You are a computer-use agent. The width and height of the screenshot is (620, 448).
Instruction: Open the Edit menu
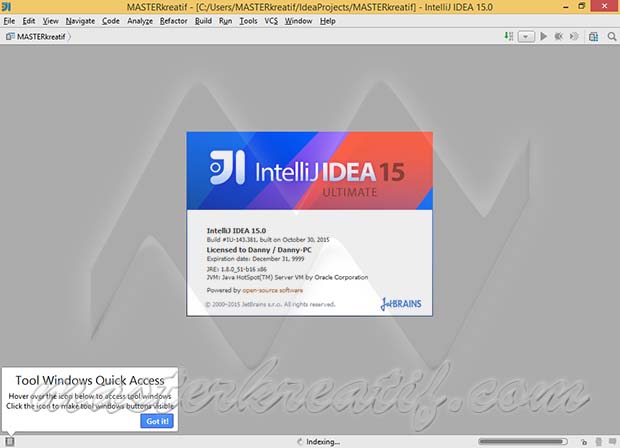coord(28,21)
